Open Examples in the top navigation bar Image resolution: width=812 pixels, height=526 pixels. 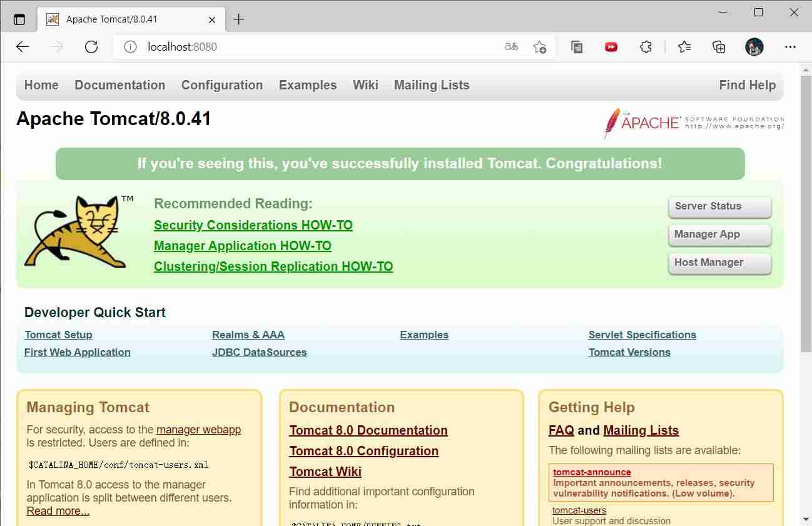click(x=308, y=85)
